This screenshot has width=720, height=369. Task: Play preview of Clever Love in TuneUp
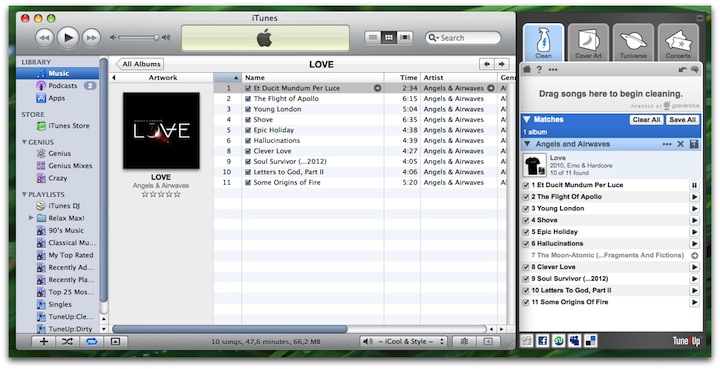694,267
